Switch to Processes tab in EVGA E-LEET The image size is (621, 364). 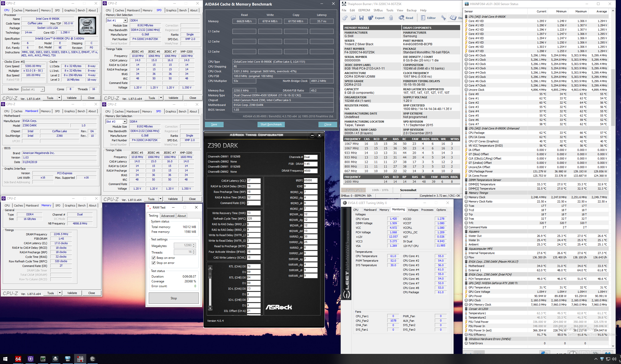427,210
